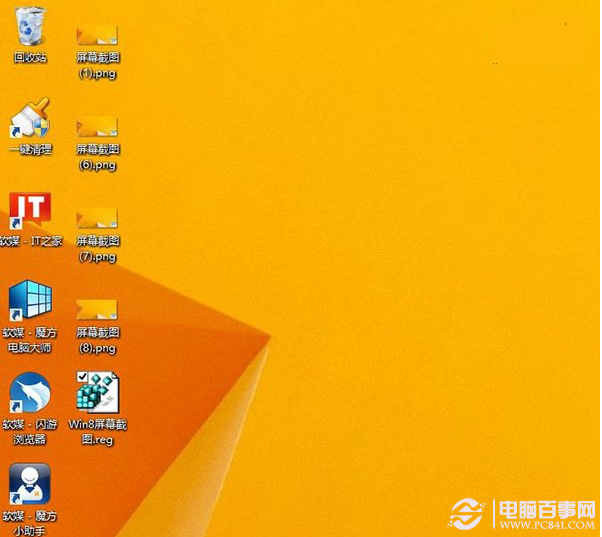Select the 屏幕截图 (1).png thumbnail
Image resolution: width=602 pixels, height=537 pixels.
point(97,35)
